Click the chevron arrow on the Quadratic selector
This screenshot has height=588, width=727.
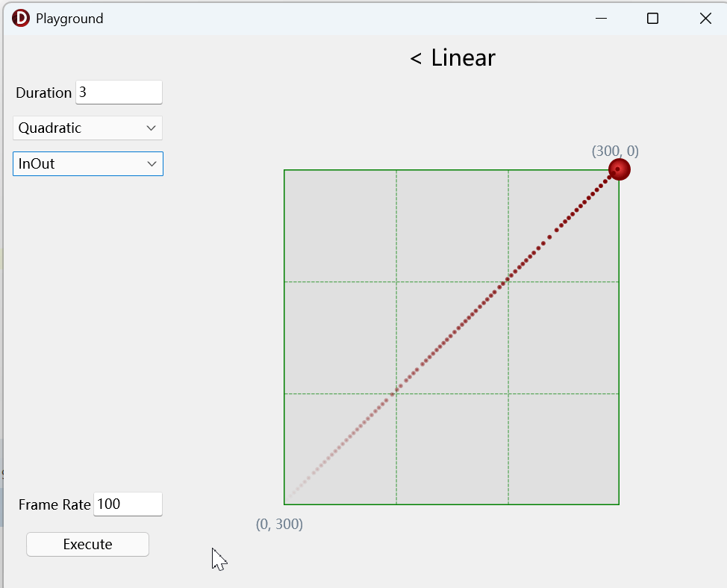pos(151,128)
